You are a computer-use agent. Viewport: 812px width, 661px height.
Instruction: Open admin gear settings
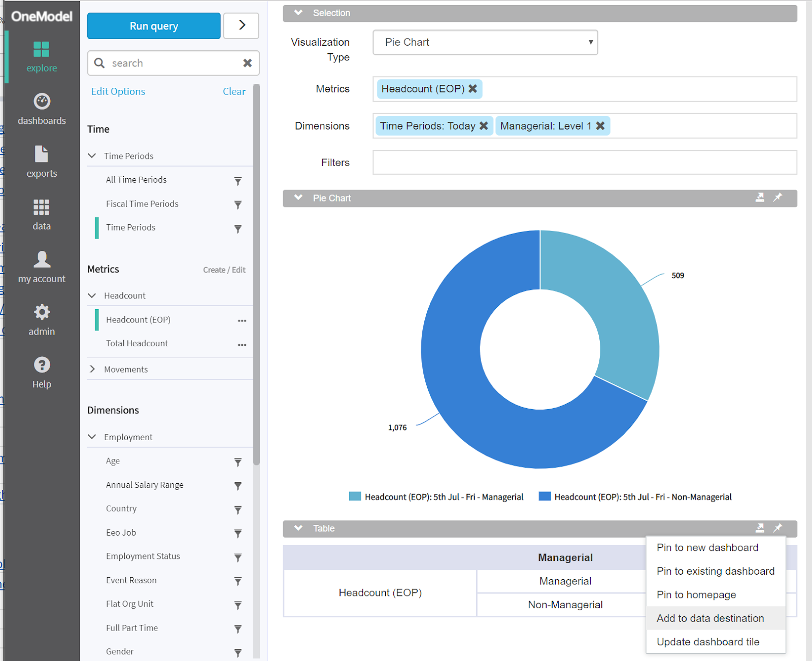click(42, 312)
